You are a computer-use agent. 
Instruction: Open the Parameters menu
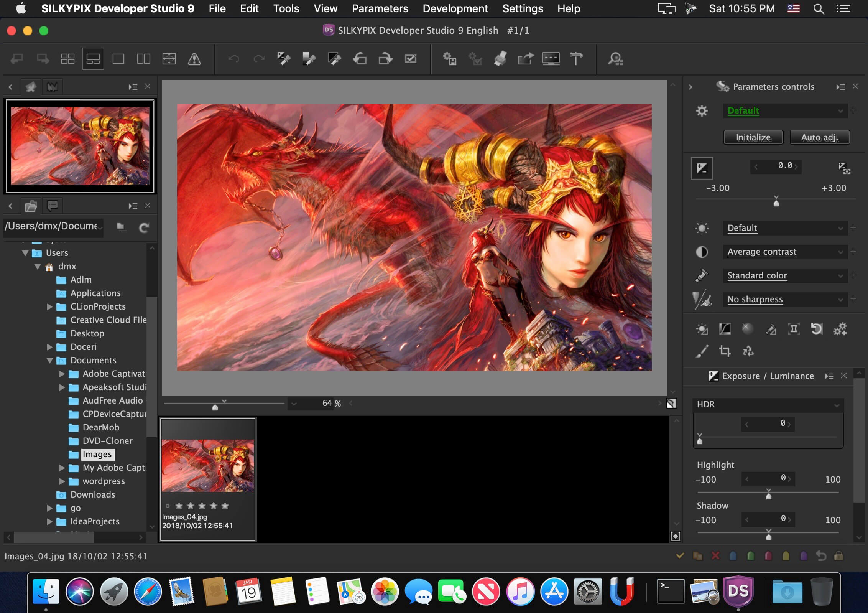(380, 8)
